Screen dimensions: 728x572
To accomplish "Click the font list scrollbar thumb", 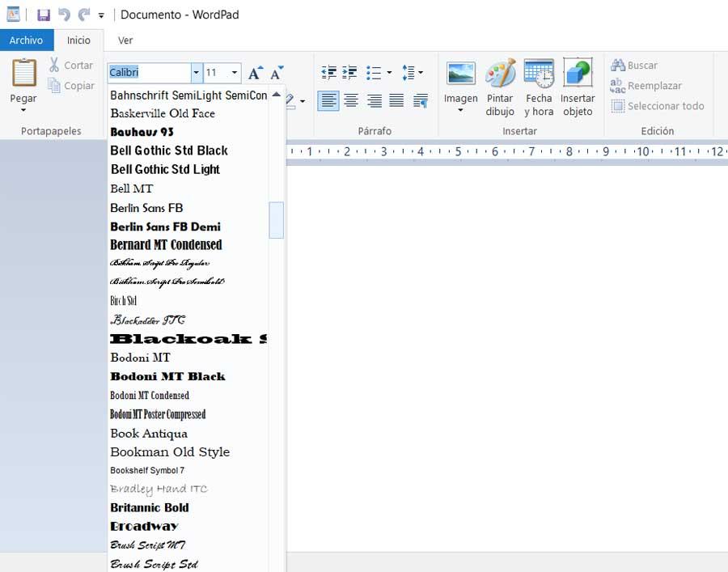I will 277,220.
